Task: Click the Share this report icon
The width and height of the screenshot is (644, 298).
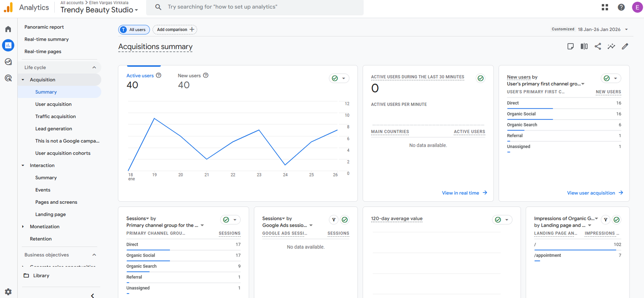Action: point(598,46)
